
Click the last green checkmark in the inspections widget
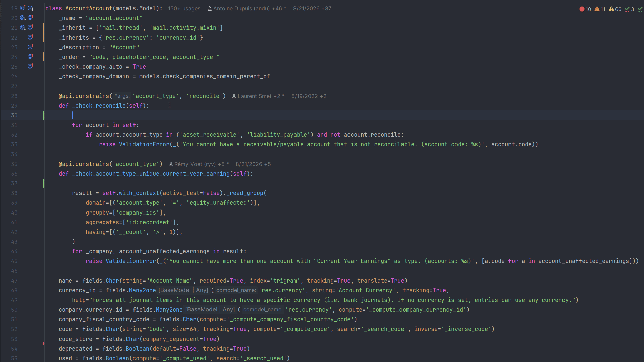(x=640, y=9)
